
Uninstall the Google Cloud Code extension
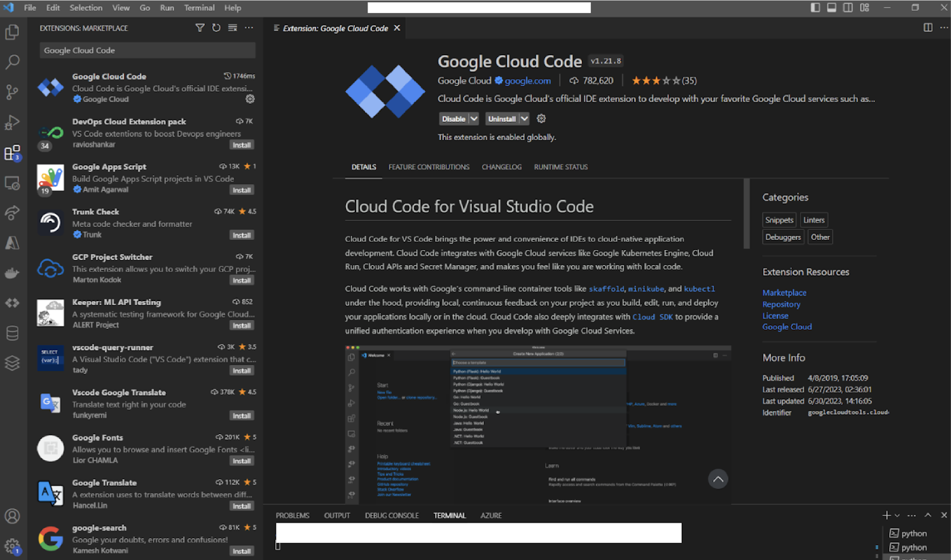[502, 119]
